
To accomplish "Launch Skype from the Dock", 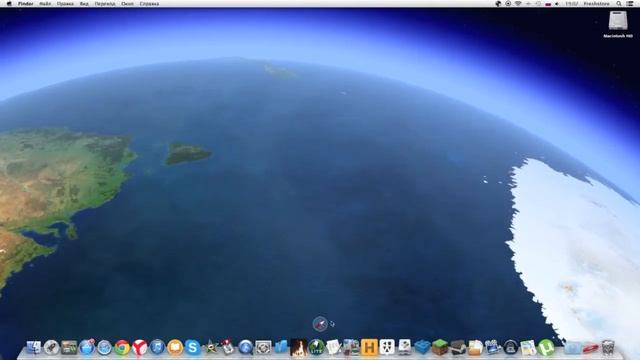I will tap(192, 347).
